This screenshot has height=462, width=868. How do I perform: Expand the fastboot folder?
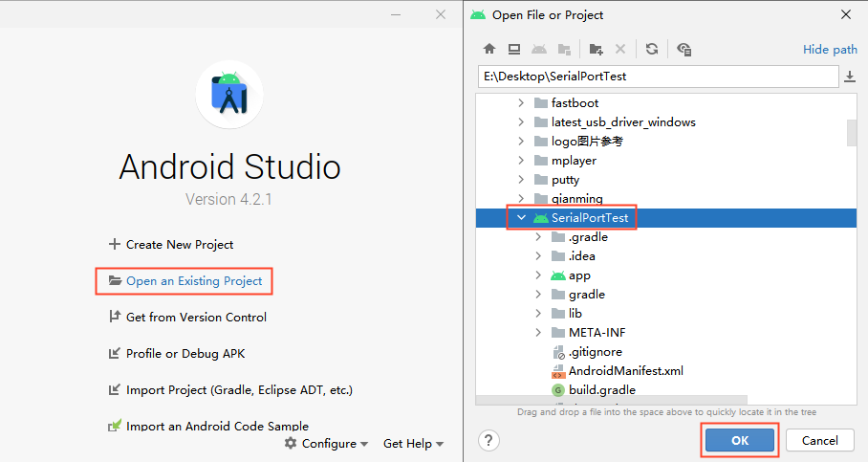coord(521,103)
